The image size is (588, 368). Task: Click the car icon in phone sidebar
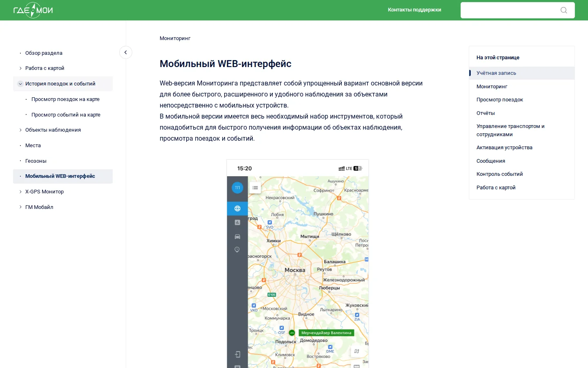point(237,236)
